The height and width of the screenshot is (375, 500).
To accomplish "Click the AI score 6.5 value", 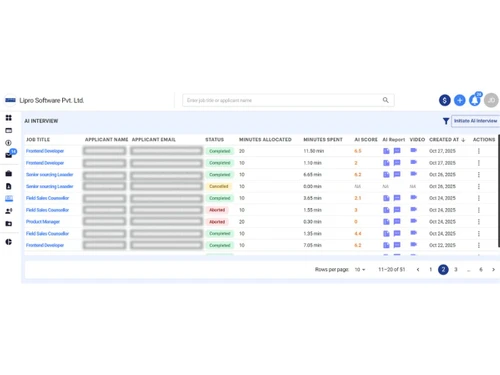I will (358, 151).
